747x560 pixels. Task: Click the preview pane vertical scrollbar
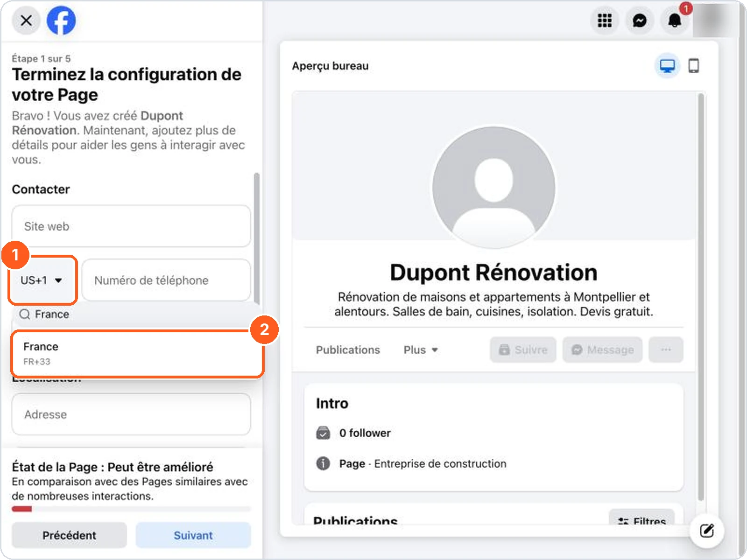tap(700, 297)
